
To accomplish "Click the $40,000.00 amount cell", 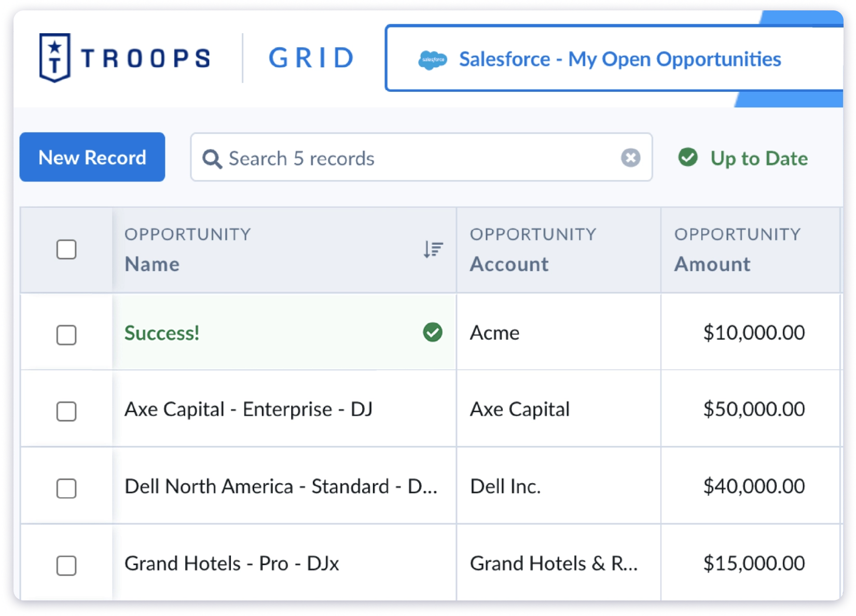I will point(751,486).
